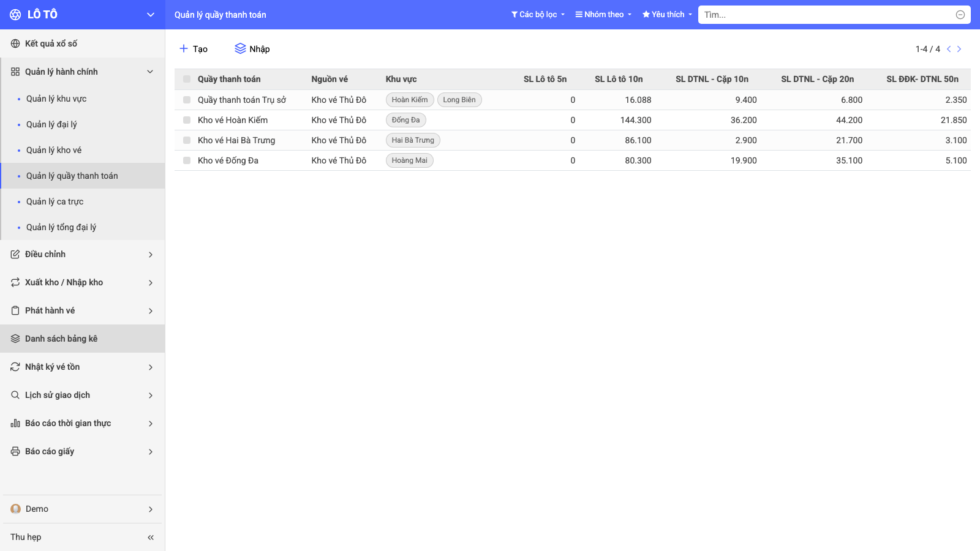This screenshot has width=980, height=551.
Task: Focus the Tìm search field
Action: tap(827, 15)
